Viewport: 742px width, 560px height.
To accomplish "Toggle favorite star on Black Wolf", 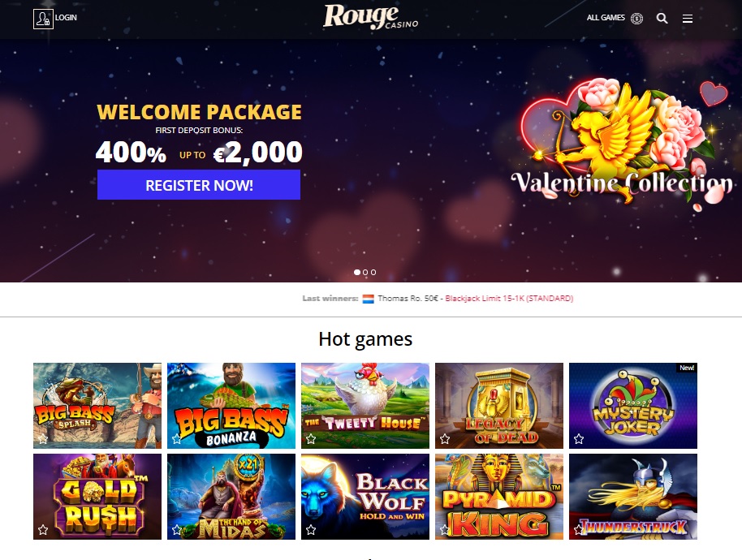I will pos(311,530).
